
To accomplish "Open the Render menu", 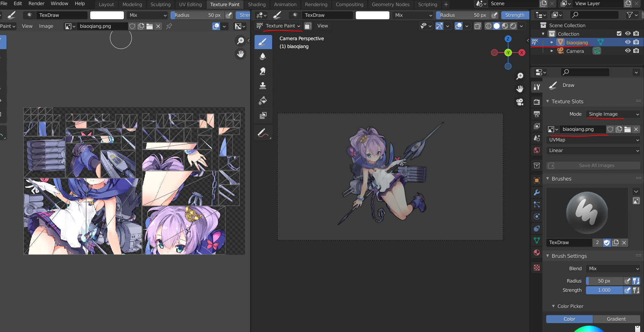I will point(36,3).
